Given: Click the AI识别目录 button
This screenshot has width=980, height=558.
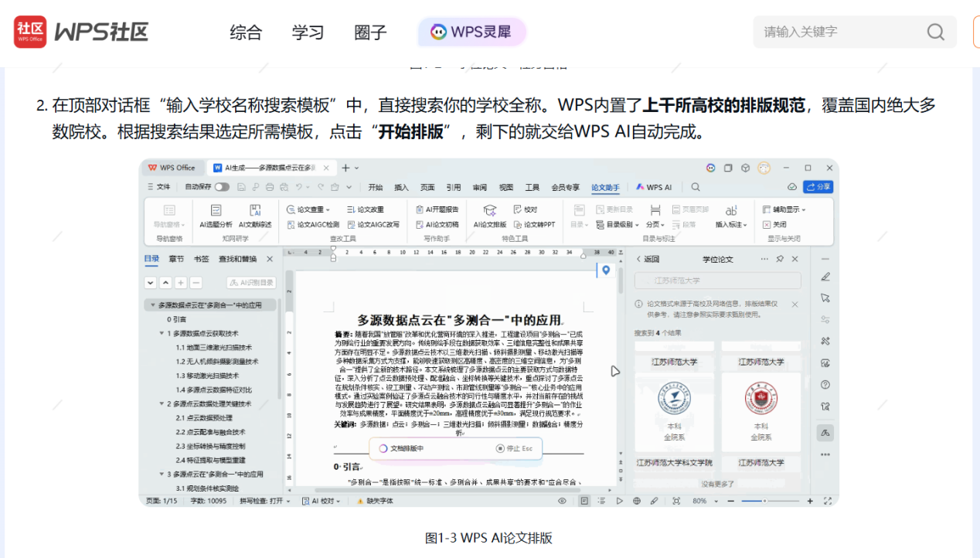Looking at the screenshot, I should tap(251, 283).
